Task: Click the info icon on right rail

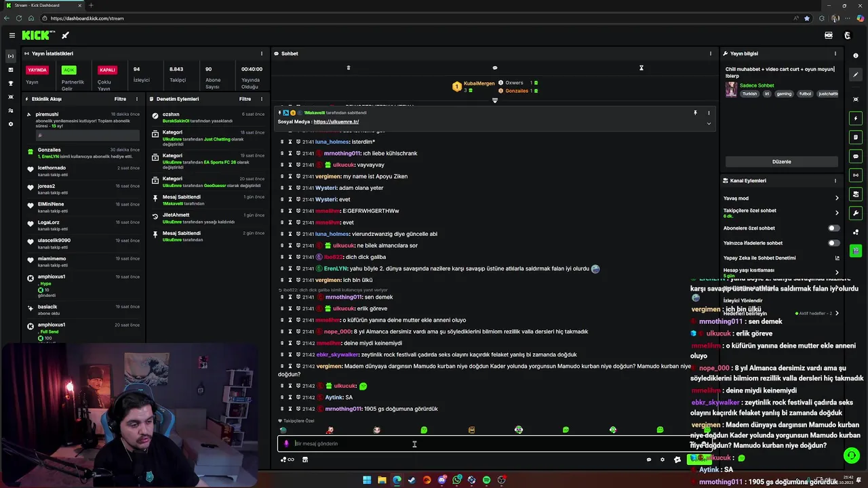Action: pyautogui.click(x=856, y=56)
